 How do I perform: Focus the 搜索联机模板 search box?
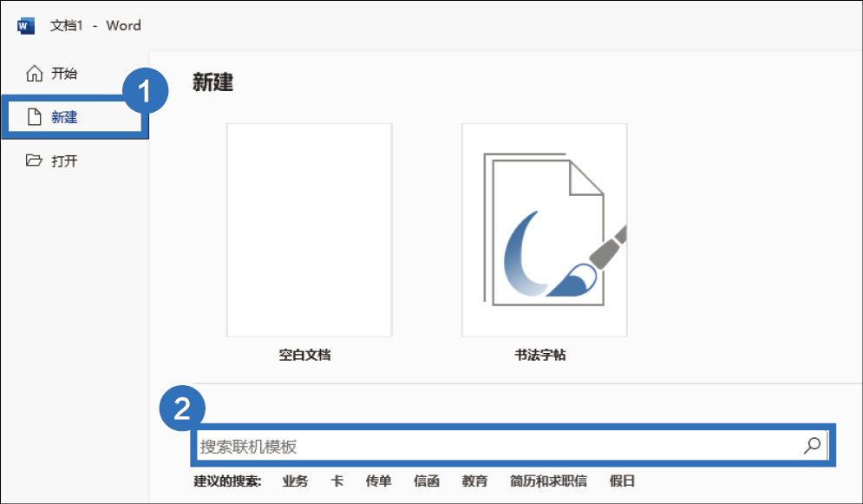494,446
